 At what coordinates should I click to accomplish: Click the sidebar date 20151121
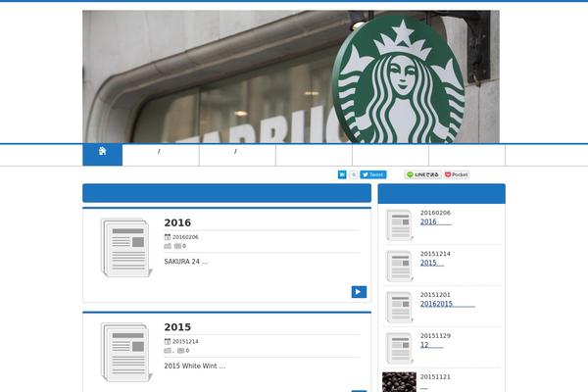435,376
